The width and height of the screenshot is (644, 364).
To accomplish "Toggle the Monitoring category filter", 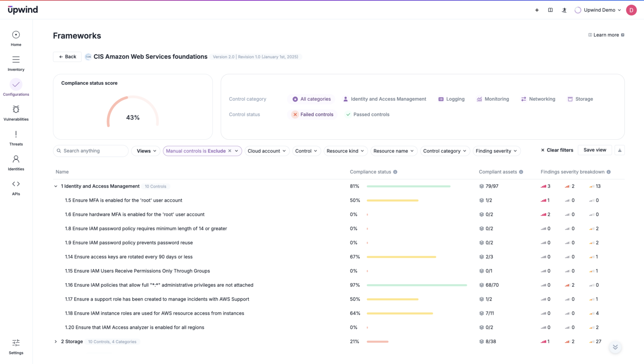I will point(493,99).
